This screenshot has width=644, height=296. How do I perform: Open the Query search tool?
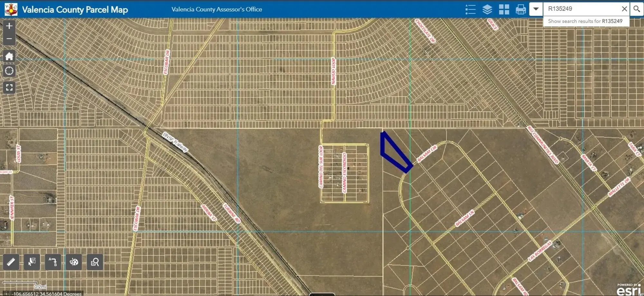(x=95, y=262)
